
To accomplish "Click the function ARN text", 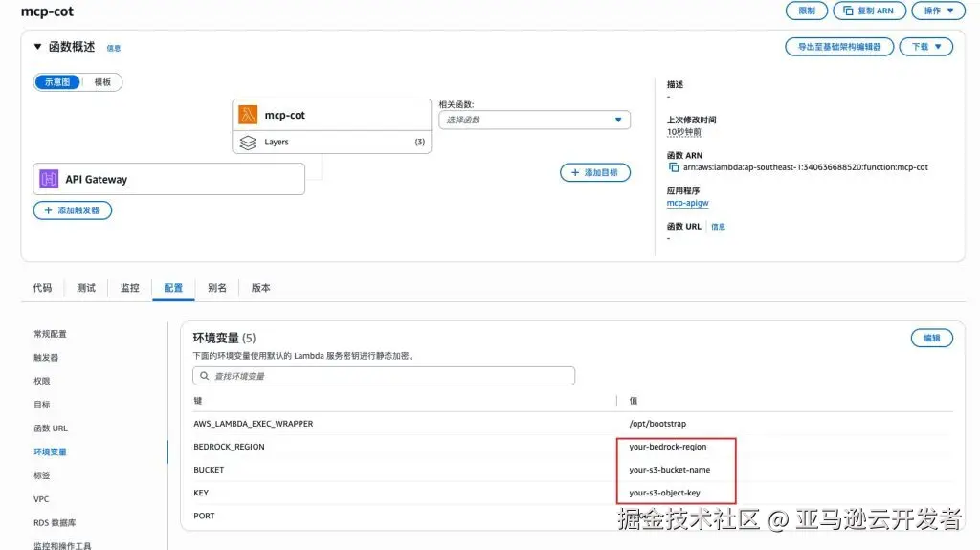I will pyautogui.click(x=806, y=167).
